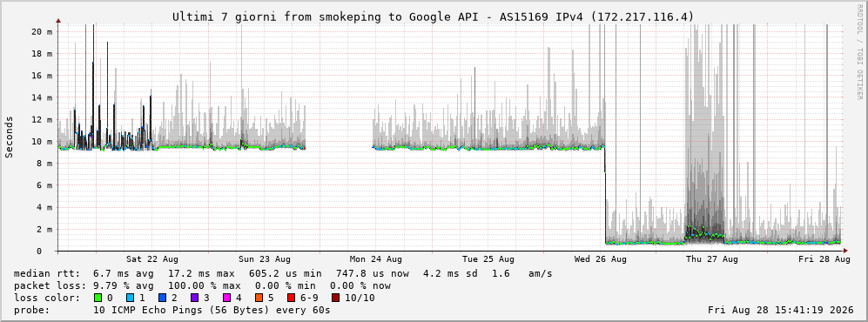Click the graph title mentioning Google API

coord(433,17)
